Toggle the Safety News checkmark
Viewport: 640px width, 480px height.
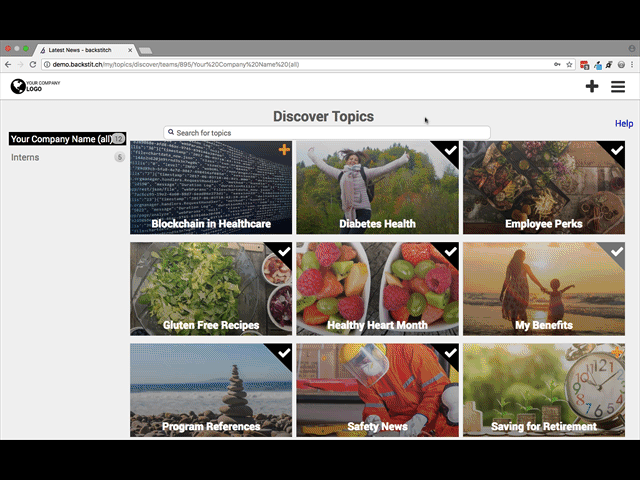(x=450, y=352)
